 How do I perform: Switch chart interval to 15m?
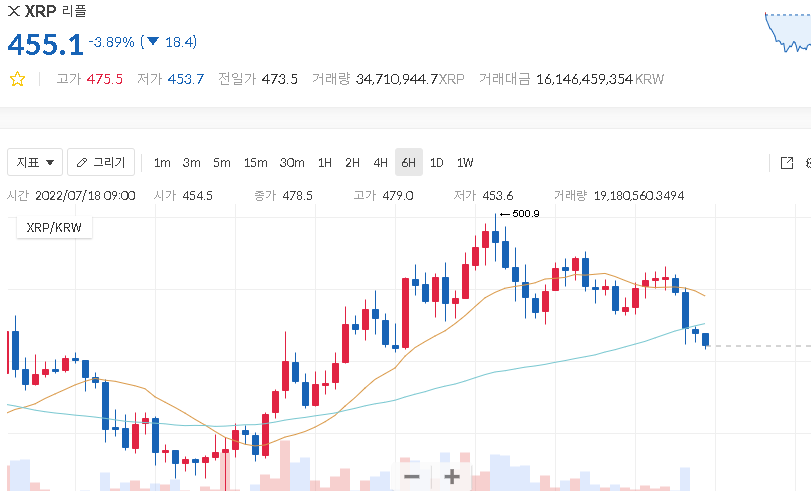[256, 162]
